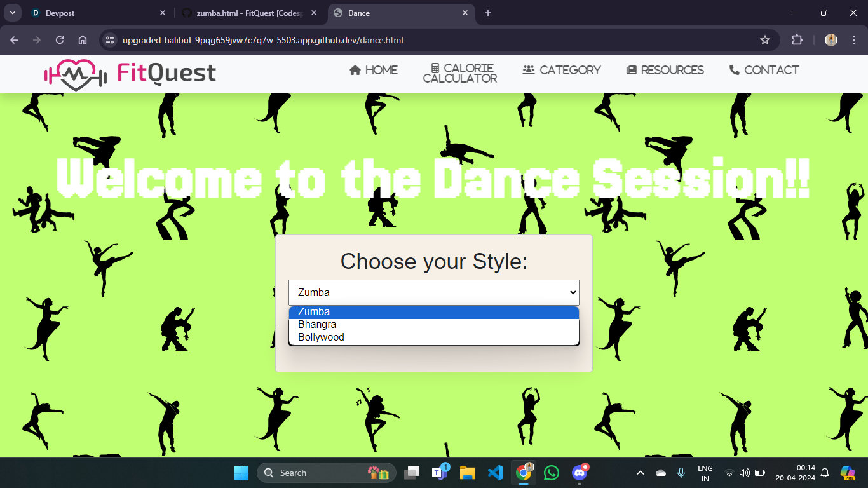Open the Calorie Calculator page link
Image resolution: width=868 pixels, height=488 pixels.
(460, 73)
